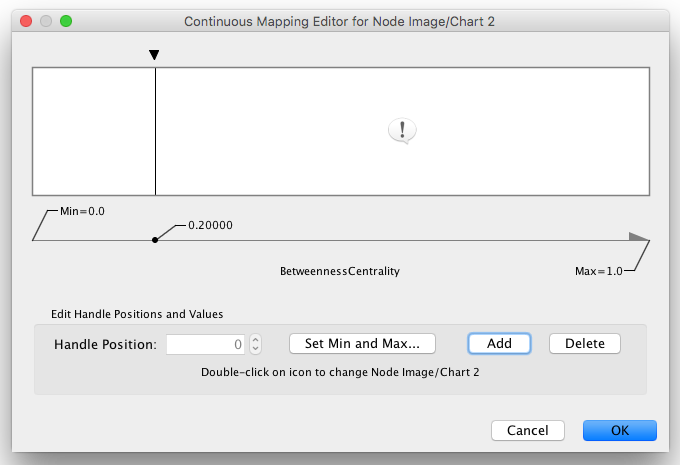Image resolution: width=680 pixels, height=465 pixels.
Task: Click the Max=1.0 label
Action: [598, 271]
